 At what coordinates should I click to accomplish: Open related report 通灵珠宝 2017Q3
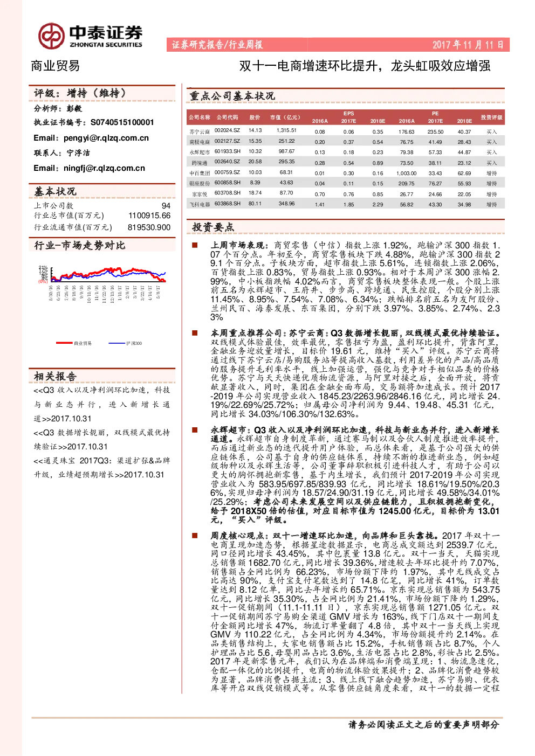(101, 467)
